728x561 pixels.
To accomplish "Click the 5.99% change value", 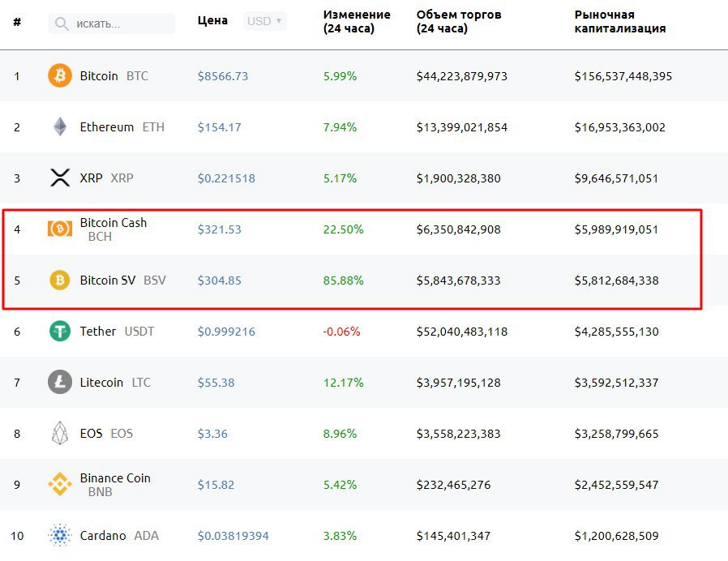I will (340, 76).
